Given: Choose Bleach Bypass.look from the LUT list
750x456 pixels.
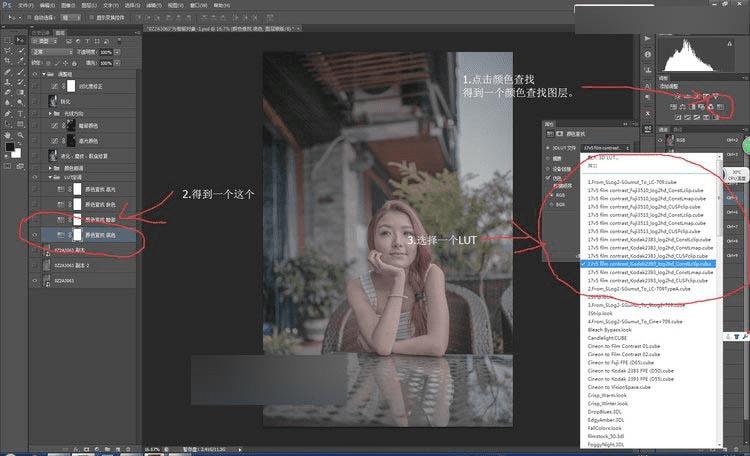Looking at the screenshot, I should 609,330.
